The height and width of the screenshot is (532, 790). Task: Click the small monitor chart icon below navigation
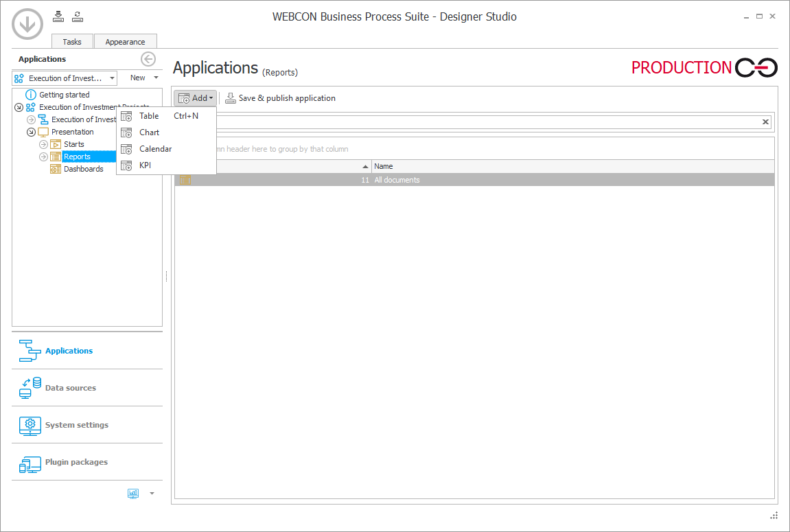133,493
